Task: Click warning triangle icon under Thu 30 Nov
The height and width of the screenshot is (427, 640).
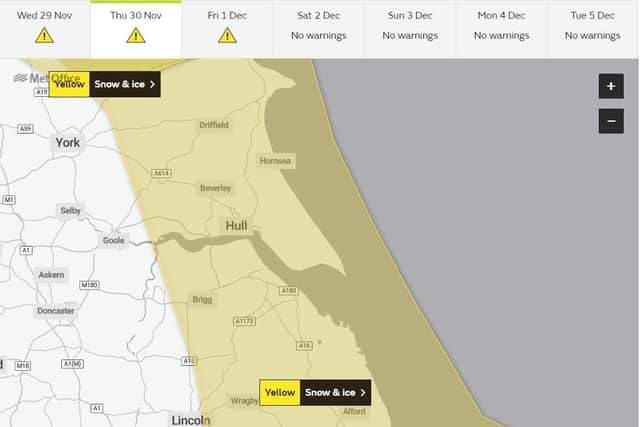Action: pos(136,36)
